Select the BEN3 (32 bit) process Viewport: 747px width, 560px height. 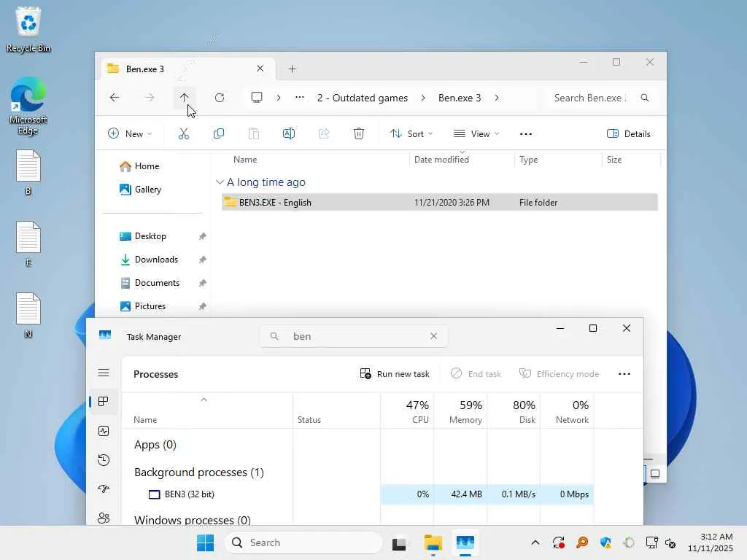pos(357,494)
